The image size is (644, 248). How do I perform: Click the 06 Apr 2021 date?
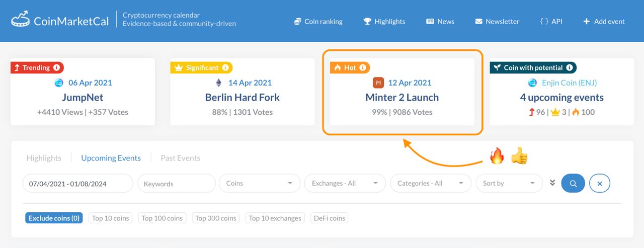(90, 82)
